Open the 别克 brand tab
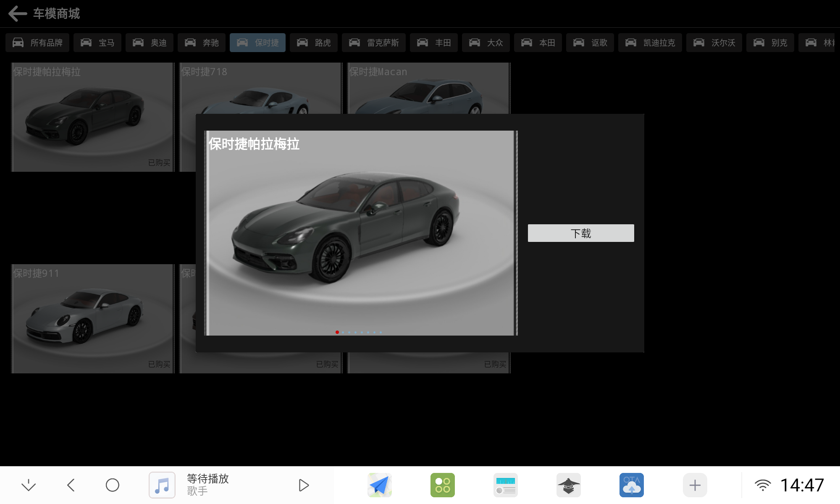The image size is (840, 504). [770, 42]
